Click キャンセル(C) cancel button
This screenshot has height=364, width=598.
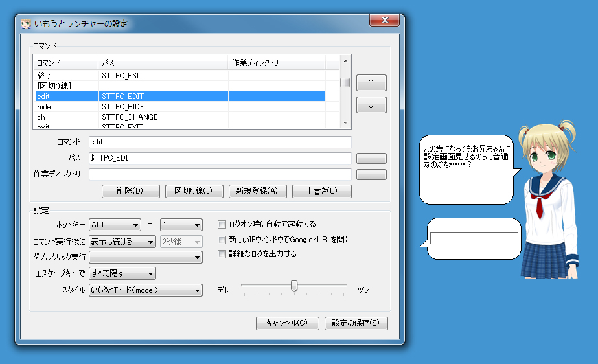(x=287, y=323)
